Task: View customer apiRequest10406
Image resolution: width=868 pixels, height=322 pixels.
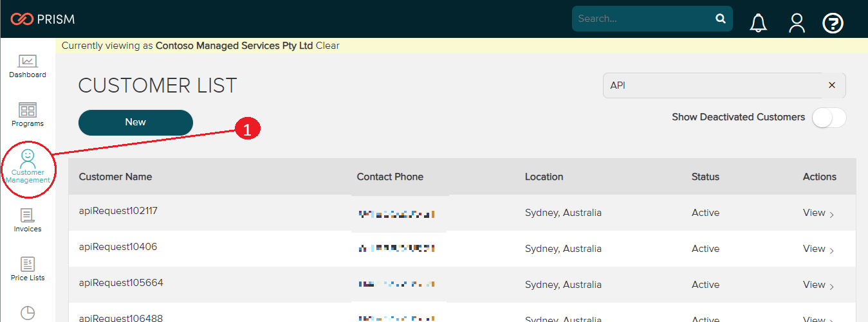Action: [x=818, y=249]
